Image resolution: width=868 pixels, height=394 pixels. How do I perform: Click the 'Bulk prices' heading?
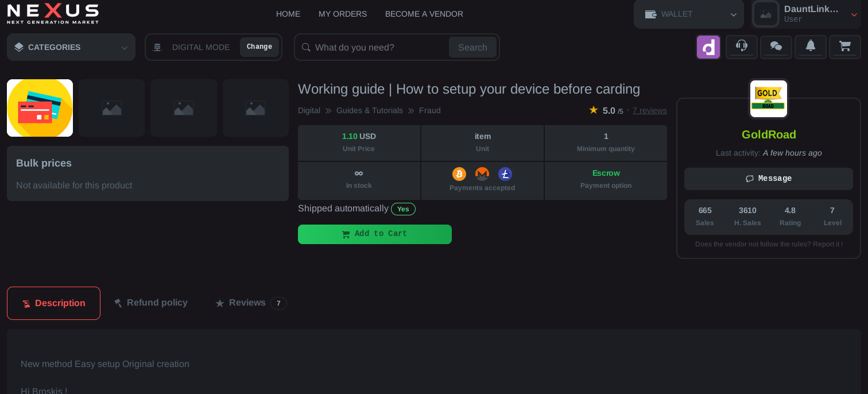(44, 163)
